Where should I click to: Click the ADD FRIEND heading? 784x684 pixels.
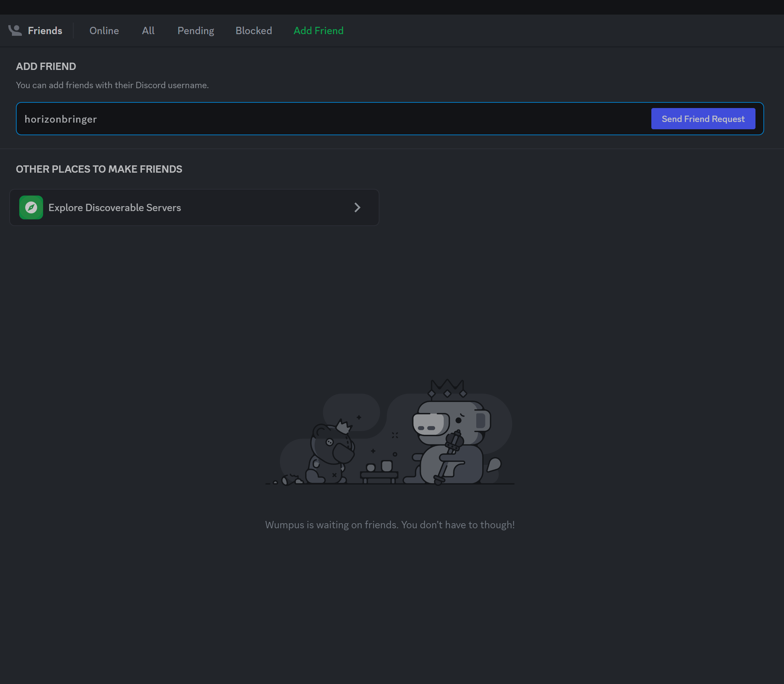(46, 66)
